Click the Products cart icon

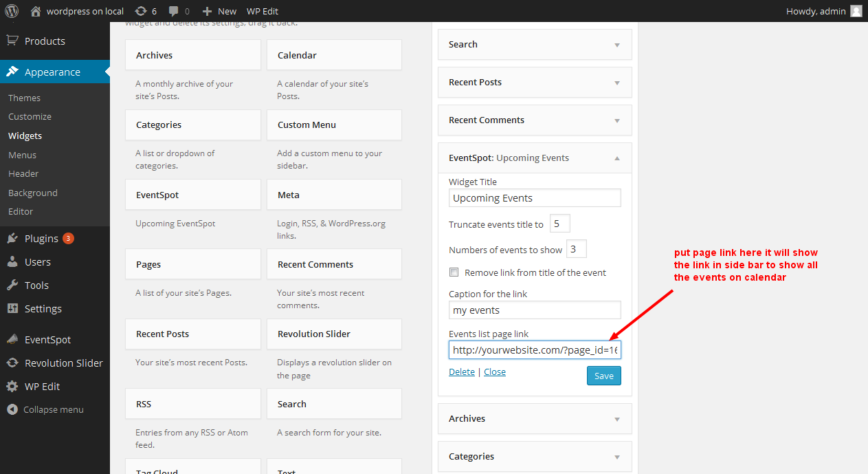(12, 41)
